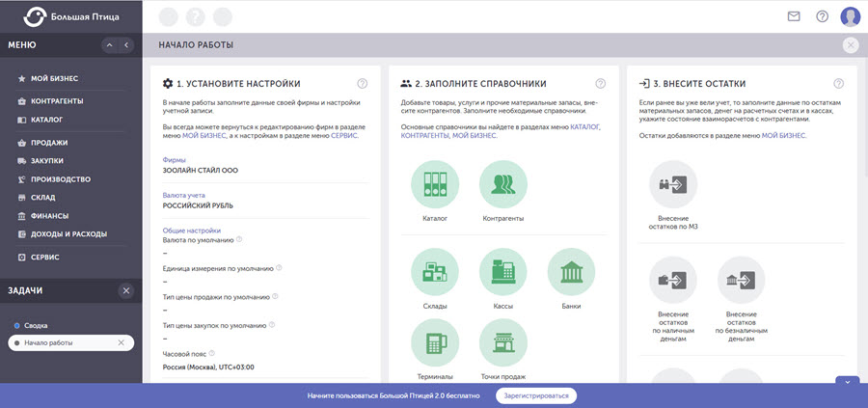Click Внесение остатков по наличным деньгам icon
Viewport: 868px width, 408px height.
[x=673, y=281]
